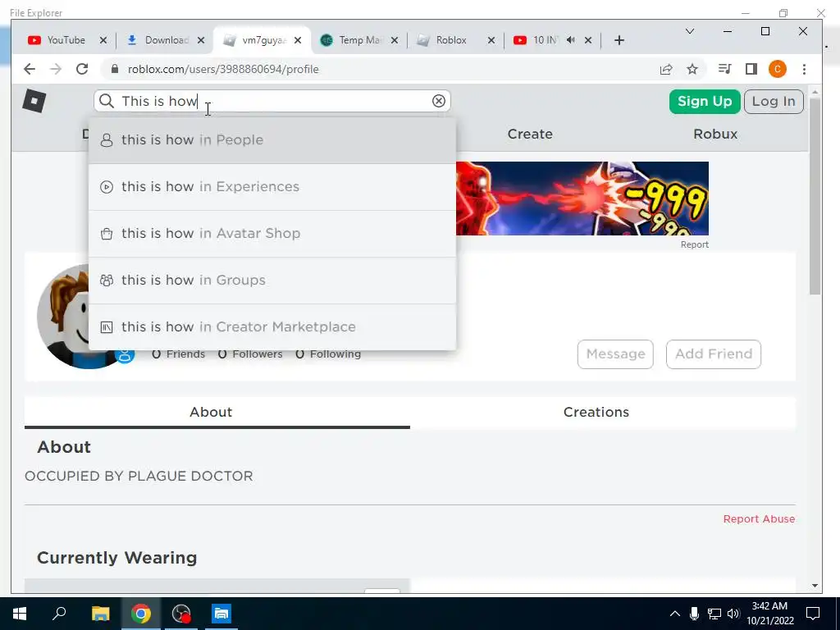
Task: Click the profile avatar image
Action: click(62, 316)
